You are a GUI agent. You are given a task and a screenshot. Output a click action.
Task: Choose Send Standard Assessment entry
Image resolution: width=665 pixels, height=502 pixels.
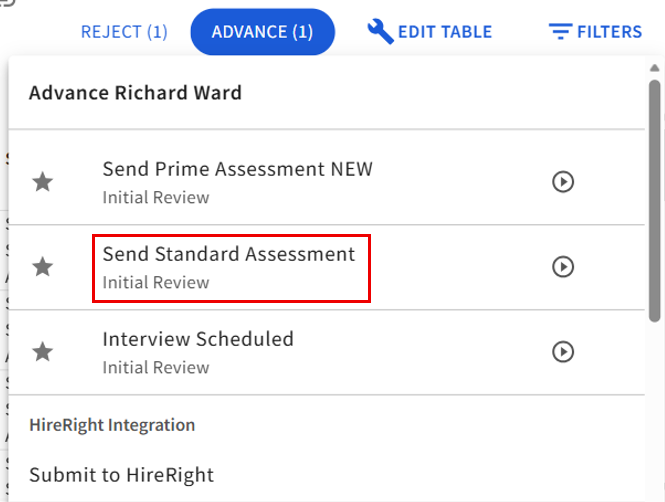click(x=229, y=254)
